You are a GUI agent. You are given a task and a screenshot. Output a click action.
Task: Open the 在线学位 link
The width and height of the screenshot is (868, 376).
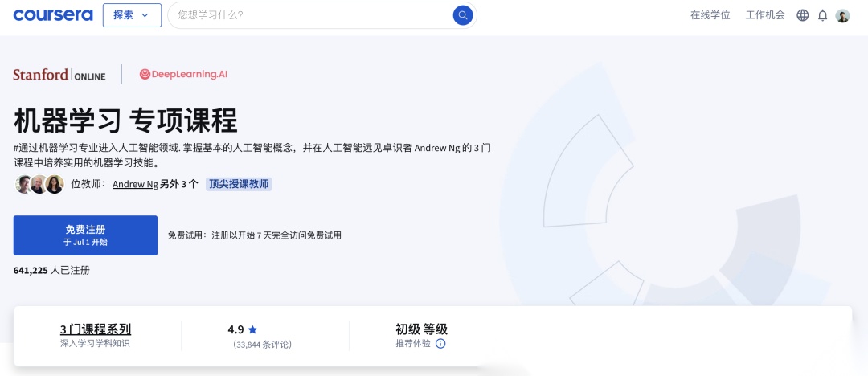[710, 15]
